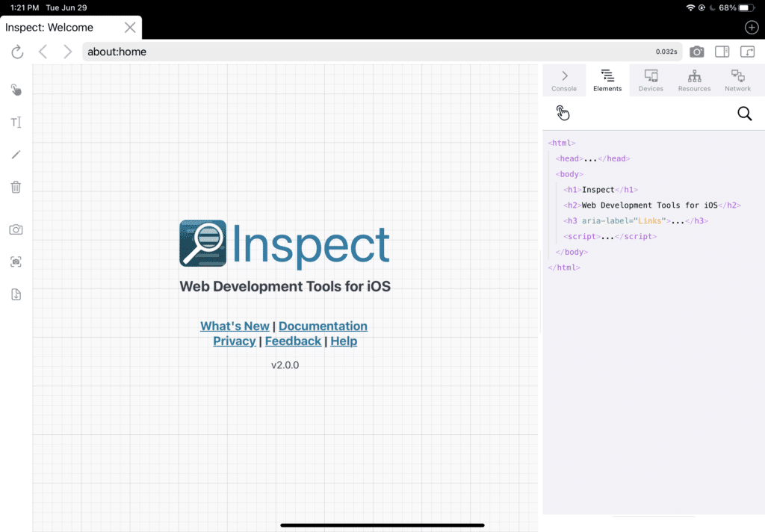Image resolution: width=765 pixels, height=532 pixels.
Task: Click the about:home address bar
Action: tap(382, 52)
